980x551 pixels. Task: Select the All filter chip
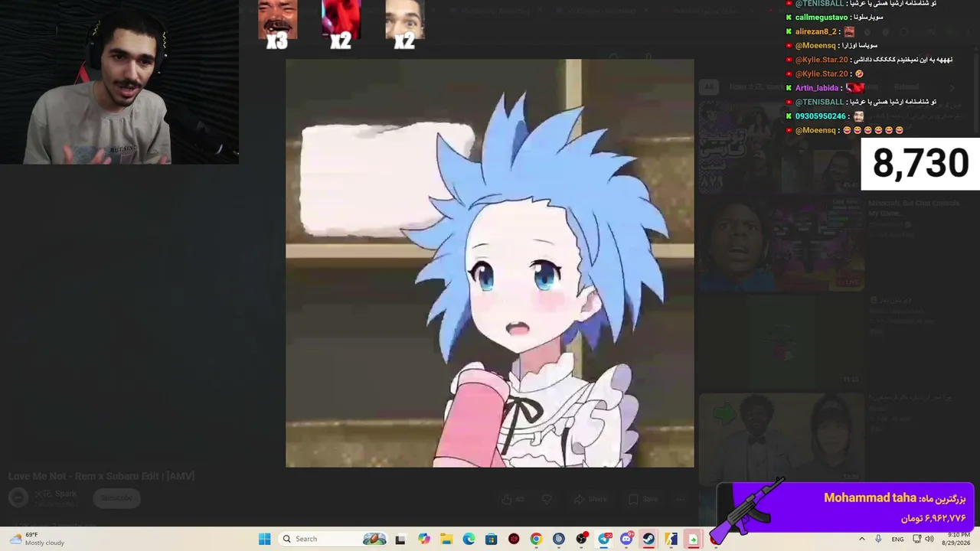[x=709, y=87]
